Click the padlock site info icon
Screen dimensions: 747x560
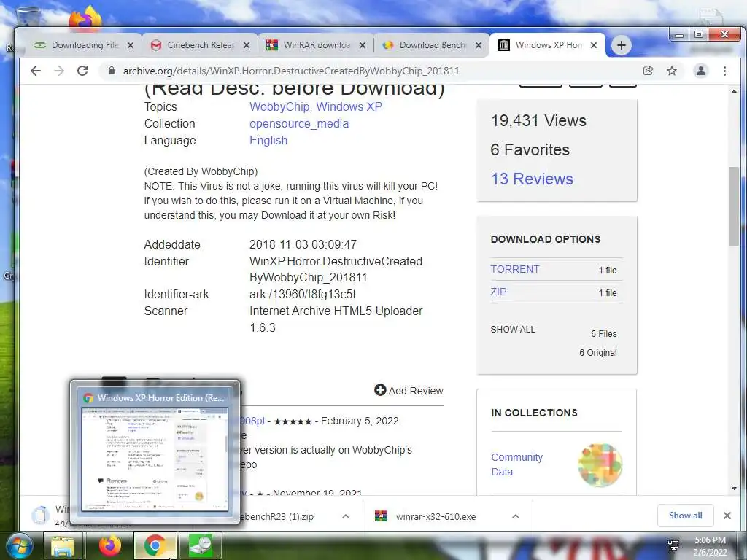click(112, 71)
